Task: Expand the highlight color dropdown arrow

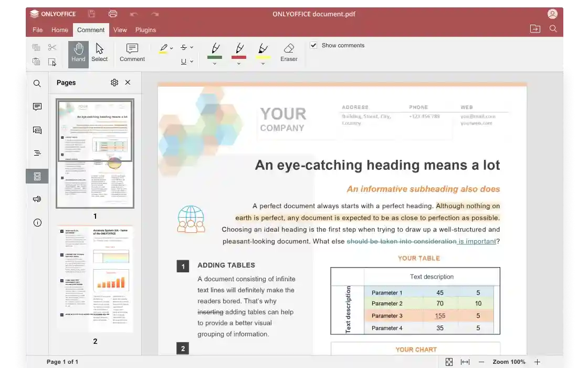Action: [x=171, y=48]
